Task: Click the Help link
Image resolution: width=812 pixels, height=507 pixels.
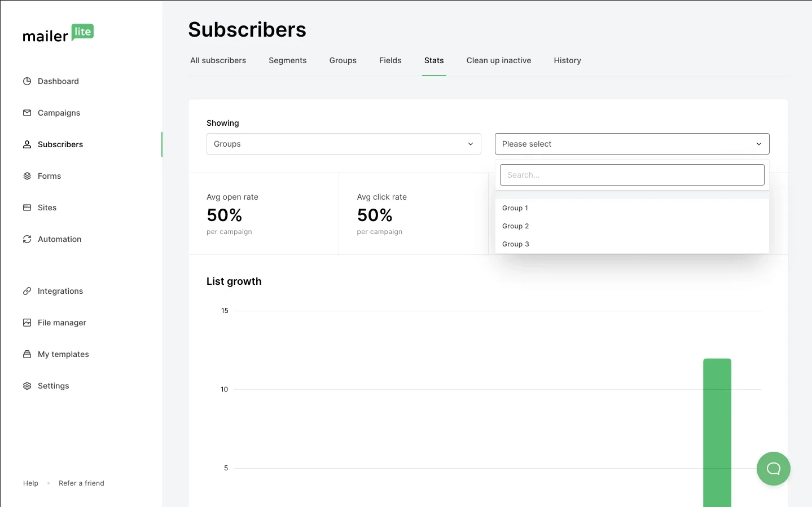Action: point(30,483)
